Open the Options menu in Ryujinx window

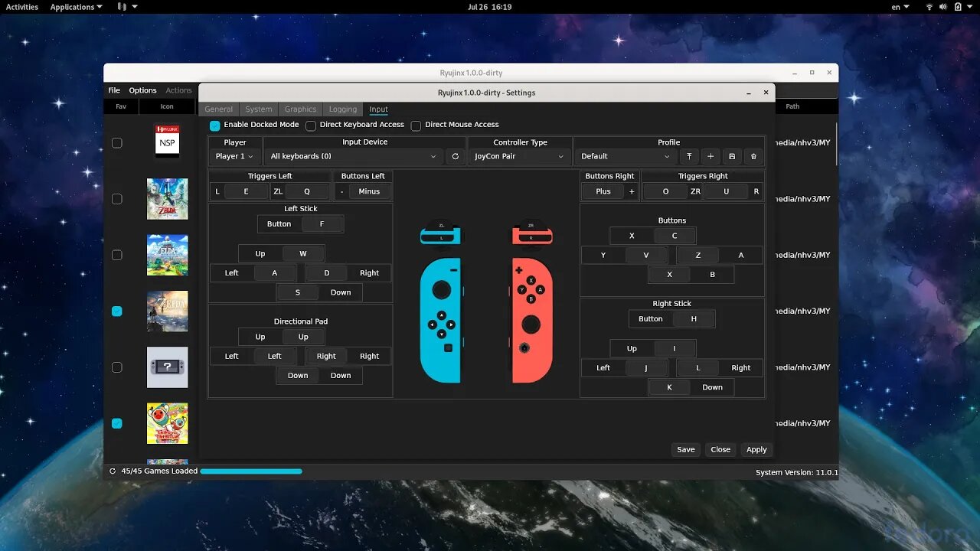point(142,90)
